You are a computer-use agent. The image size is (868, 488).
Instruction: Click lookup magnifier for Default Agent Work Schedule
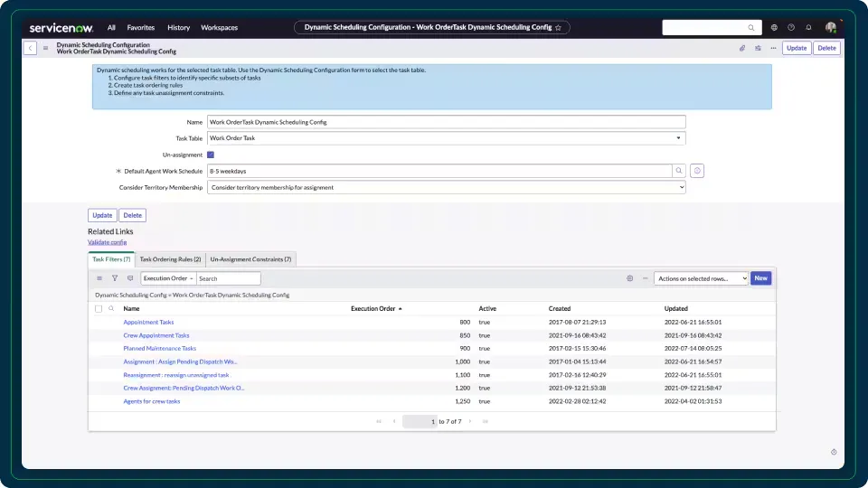(678, 171)
